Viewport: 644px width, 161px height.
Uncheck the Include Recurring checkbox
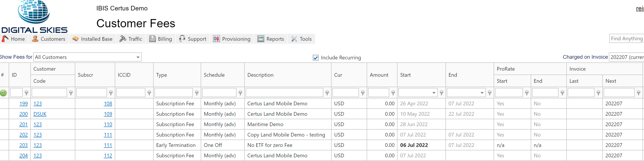[315, 58]
